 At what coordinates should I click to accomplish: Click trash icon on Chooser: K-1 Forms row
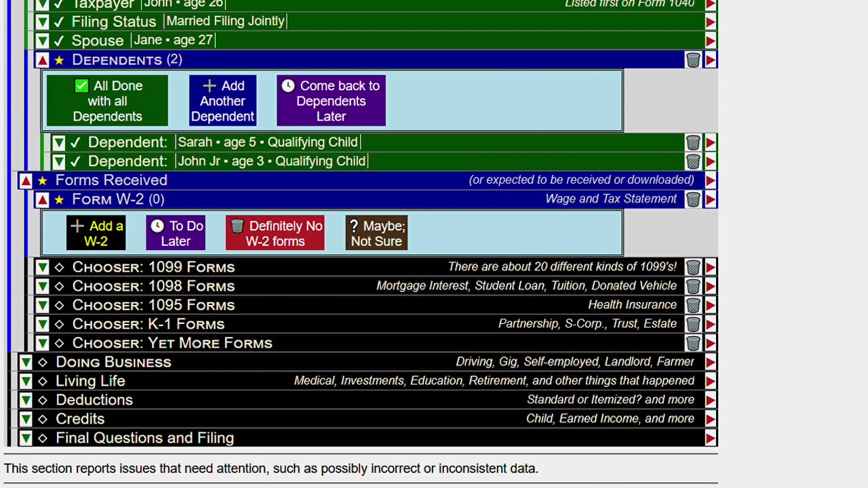pyautogui.click(x=692, y=324)
